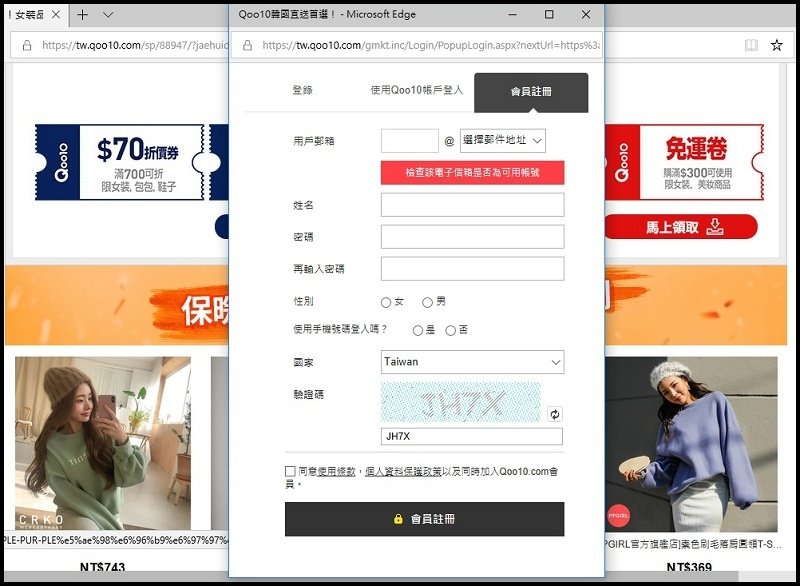Submit the 會員註冊 registration button
Viewport: 800px width, 586px height.
coord(424,519)
